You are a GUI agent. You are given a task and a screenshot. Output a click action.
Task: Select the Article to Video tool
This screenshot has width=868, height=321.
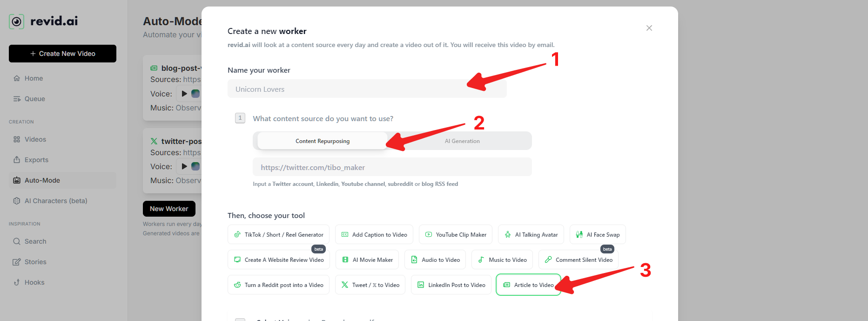click(x=528, y=285)
